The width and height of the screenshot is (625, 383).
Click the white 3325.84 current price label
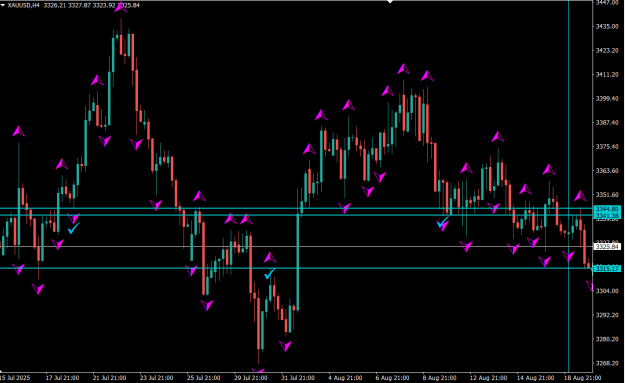(607, 247)
